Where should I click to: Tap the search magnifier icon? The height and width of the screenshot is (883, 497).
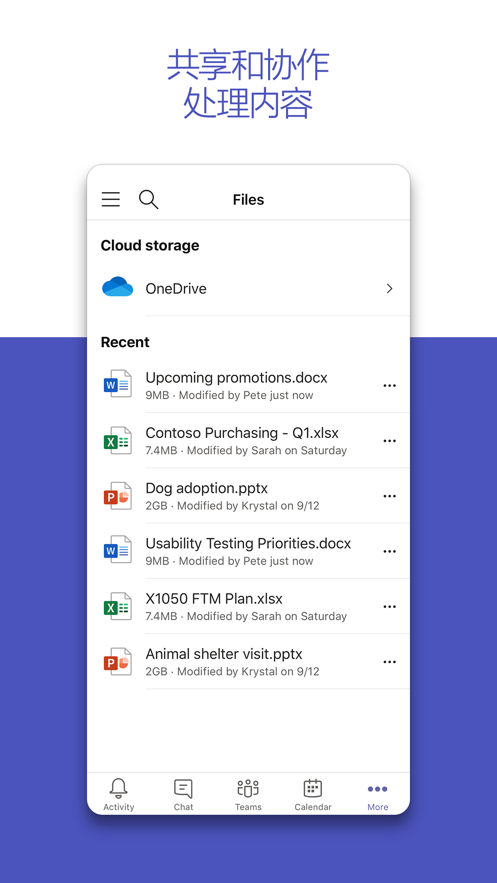tap(149, 199)
